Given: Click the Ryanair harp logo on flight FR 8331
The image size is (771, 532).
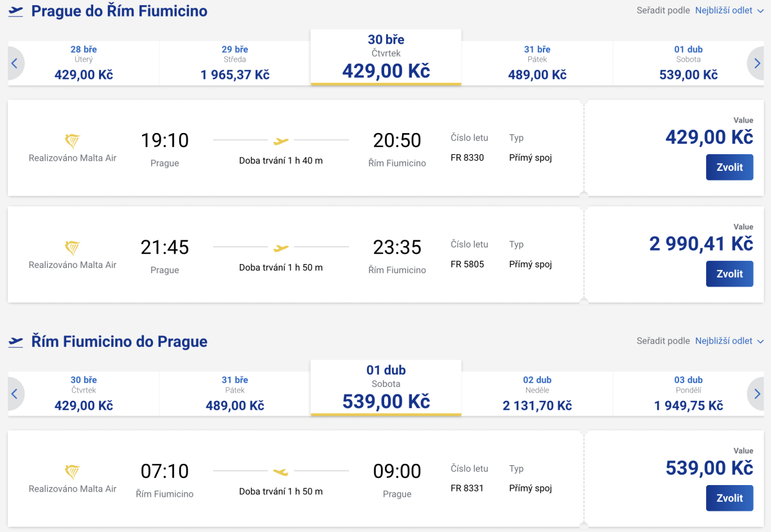Looking at the screenshot, I should [73, 472].
